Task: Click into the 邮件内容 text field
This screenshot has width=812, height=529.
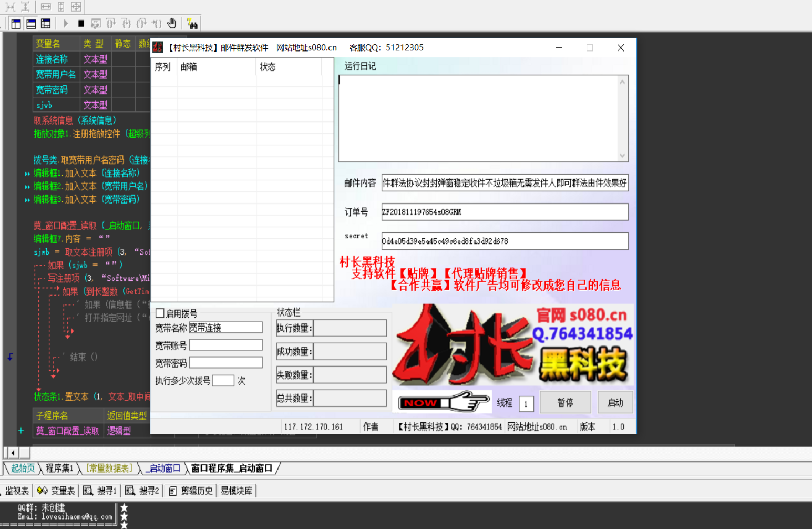Action: coord(505,183)
